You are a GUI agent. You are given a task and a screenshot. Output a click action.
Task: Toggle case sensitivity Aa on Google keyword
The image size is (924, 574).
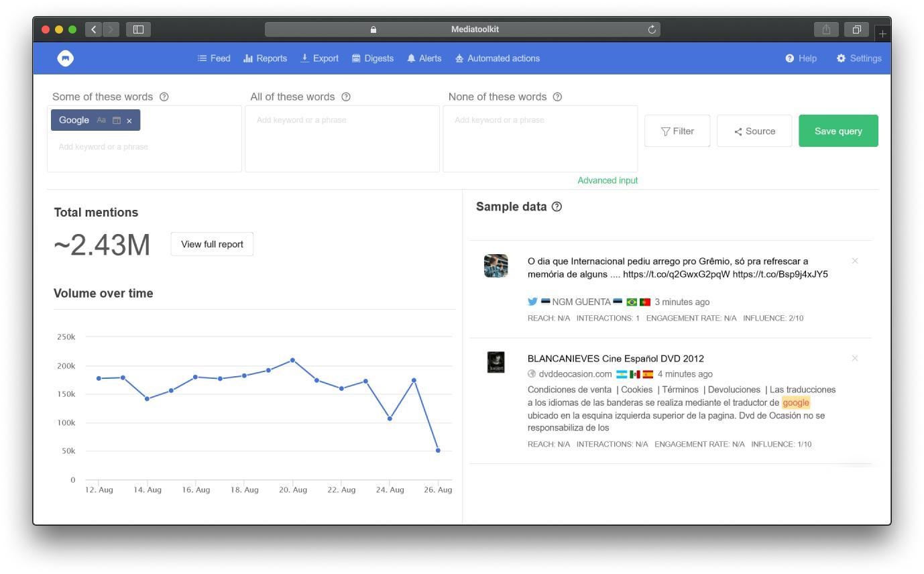pos(101,120)
